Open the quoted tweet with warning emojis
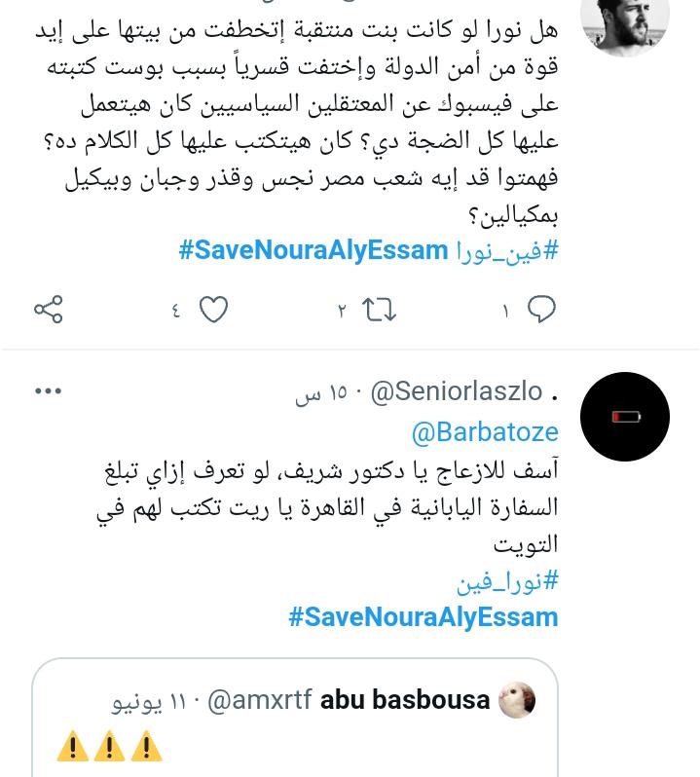700x777 pixels. 295,718
